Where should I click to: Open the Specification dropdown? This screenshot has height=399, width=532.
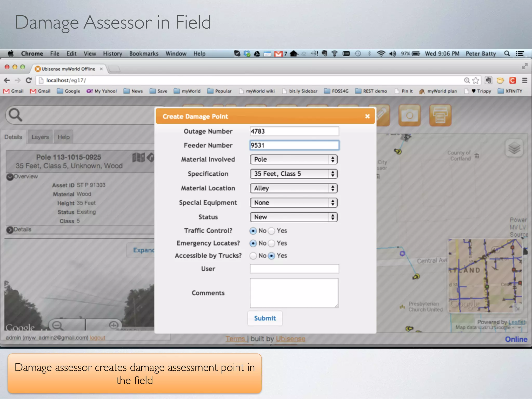point(294,174)
